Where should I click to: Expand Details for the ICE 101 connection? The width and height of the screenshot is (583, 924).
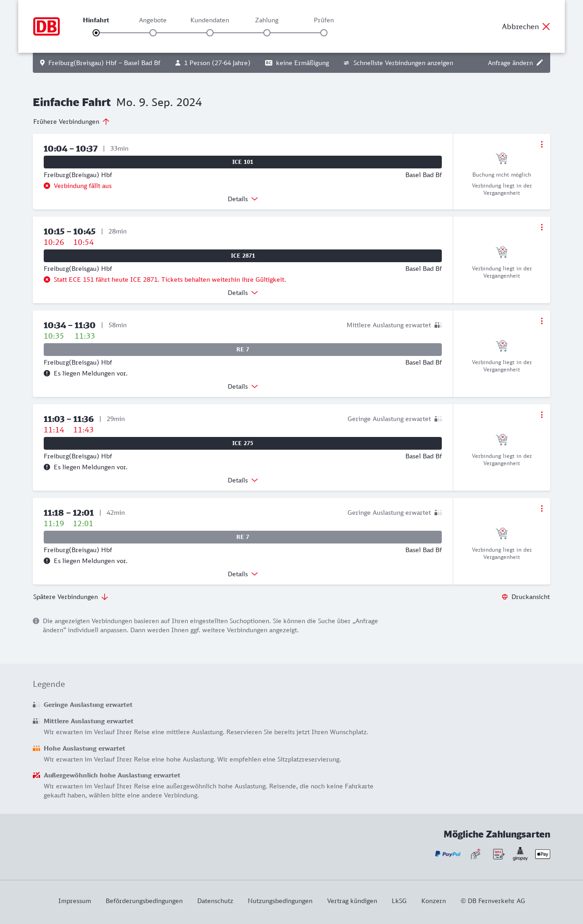tap(243, 199)
